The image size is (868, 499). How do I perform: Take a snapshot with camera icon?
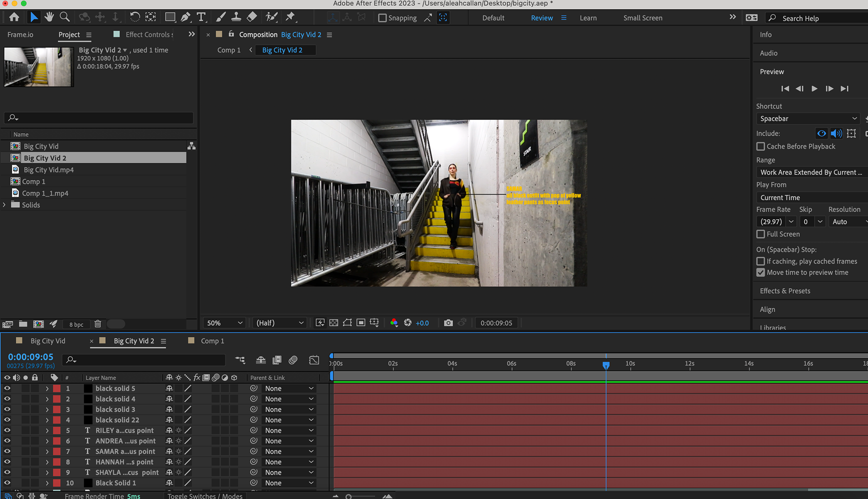coord(448,323)
